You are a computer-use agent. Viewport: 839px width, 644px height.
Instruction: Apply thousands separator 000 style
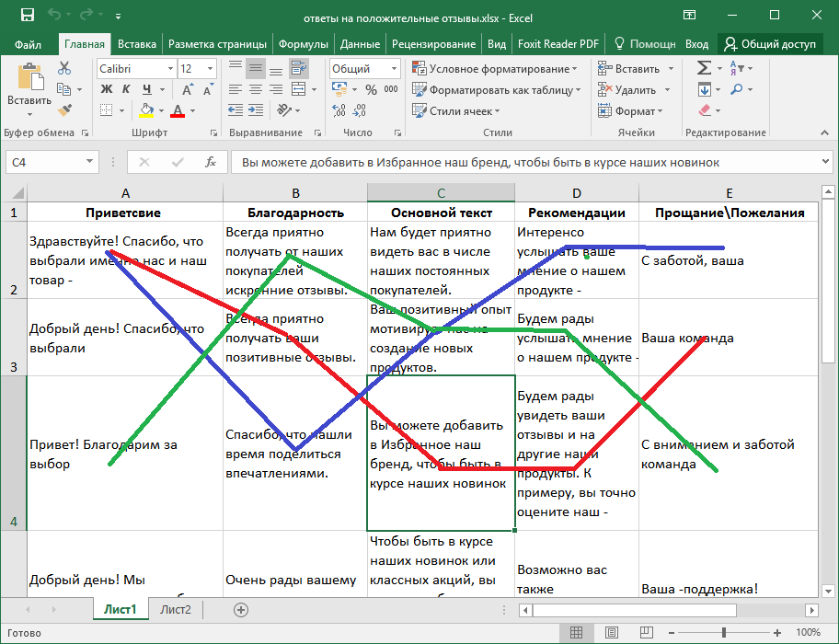point(391,89)
